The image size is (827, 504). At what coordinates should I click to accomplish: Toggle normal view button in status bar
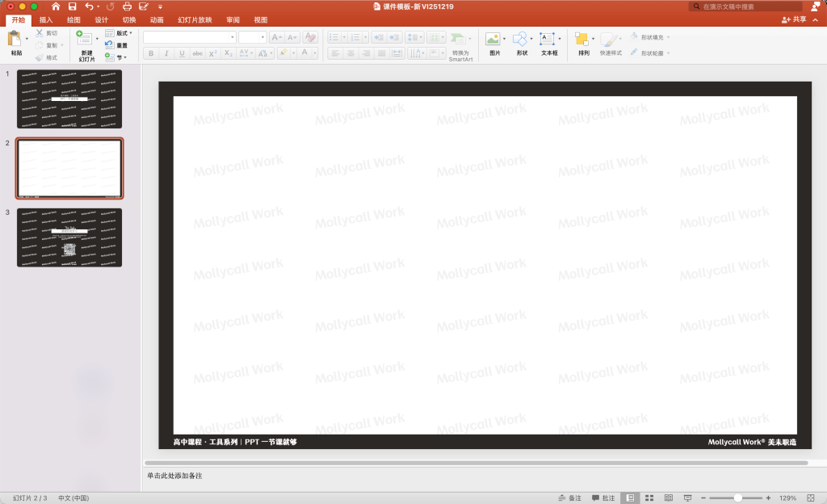pos(629,498)
